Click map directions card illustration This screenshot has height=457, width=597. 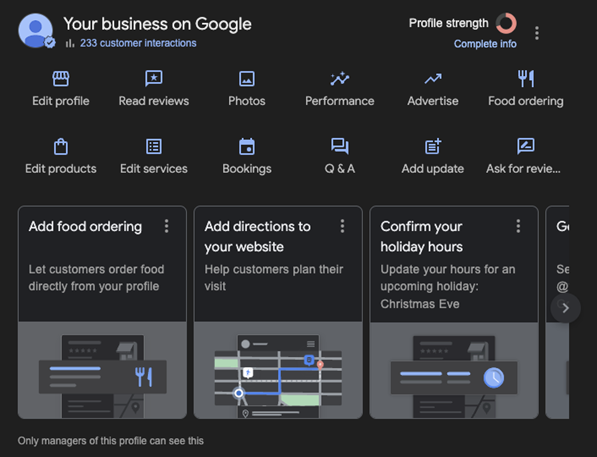point(278,370)
